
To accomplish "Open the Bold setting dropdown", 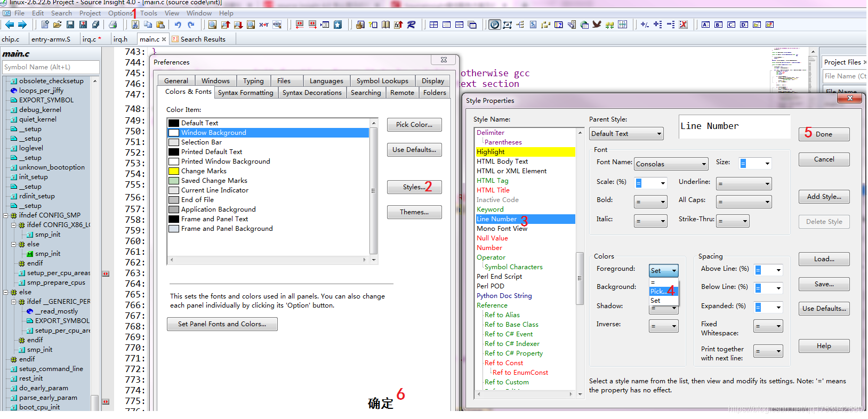I will pos(650,202).
